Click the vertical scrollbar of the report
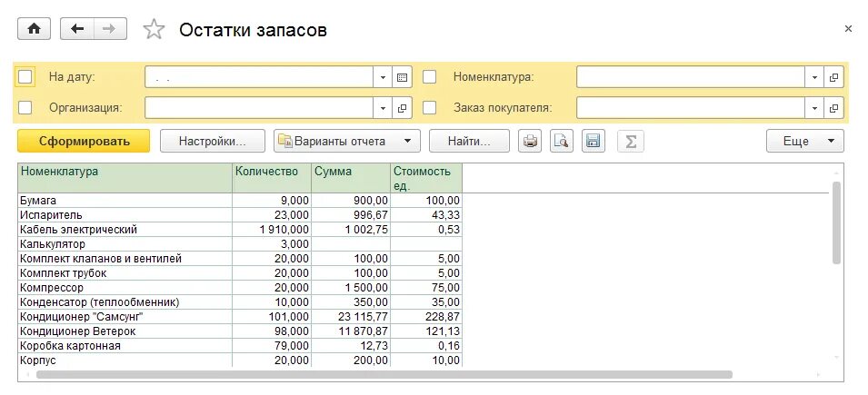 [x=836, y=222]
